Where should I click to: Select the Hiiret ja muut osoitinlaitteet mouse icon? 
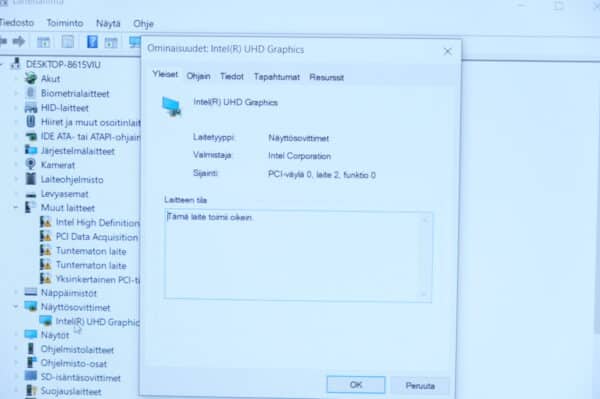coord(31,122)
